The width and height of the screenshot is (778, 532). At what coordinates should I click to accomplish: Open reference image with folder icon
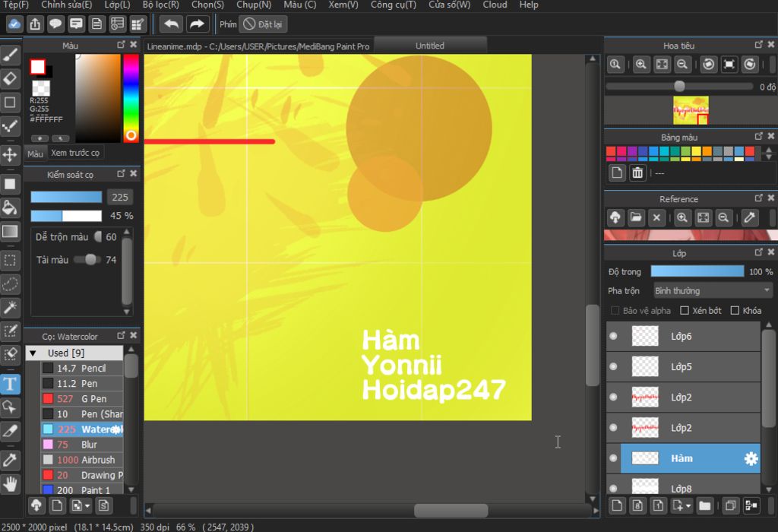pyautogui.click(x=636, y=217)
